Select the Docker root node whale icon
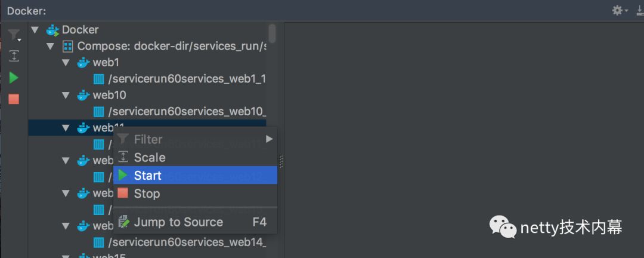Image resolution: width=644 pixels, height=258 pixels. pyautogui.click(x=53, y=30)
